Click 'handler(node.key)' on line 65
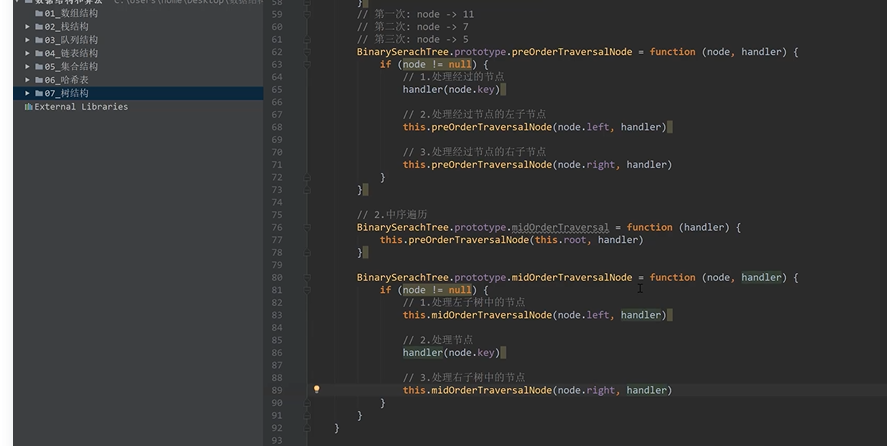The width and height of the screenshot is (887, 446). tap(451, 89)
